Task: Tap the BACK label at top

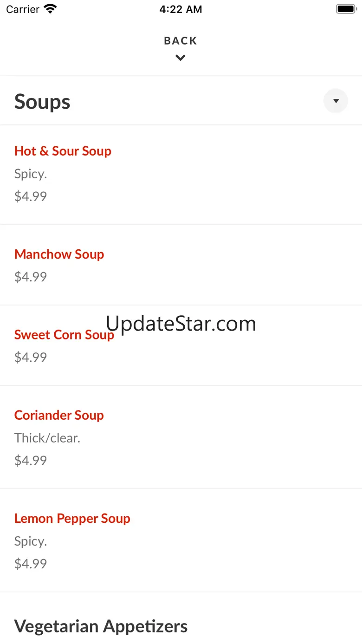Action: (x=181, y=41)
